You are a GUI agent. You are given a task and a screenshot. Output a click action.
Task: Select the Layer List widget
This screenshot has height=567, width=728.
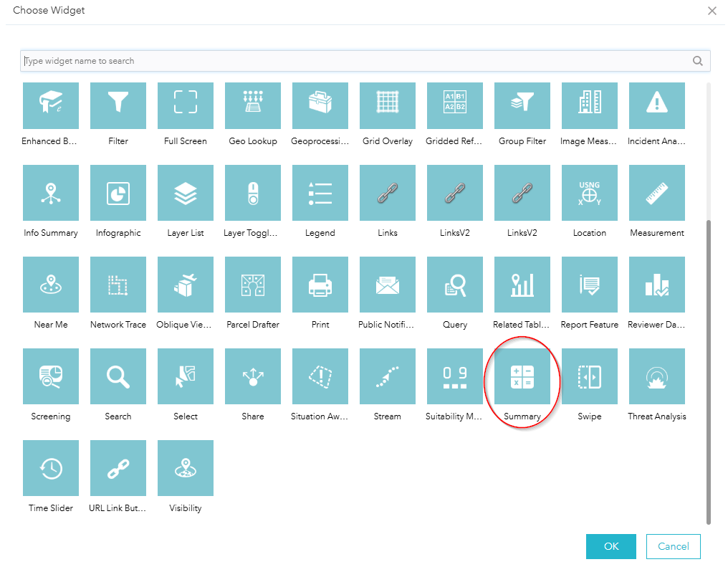[185, 193]
